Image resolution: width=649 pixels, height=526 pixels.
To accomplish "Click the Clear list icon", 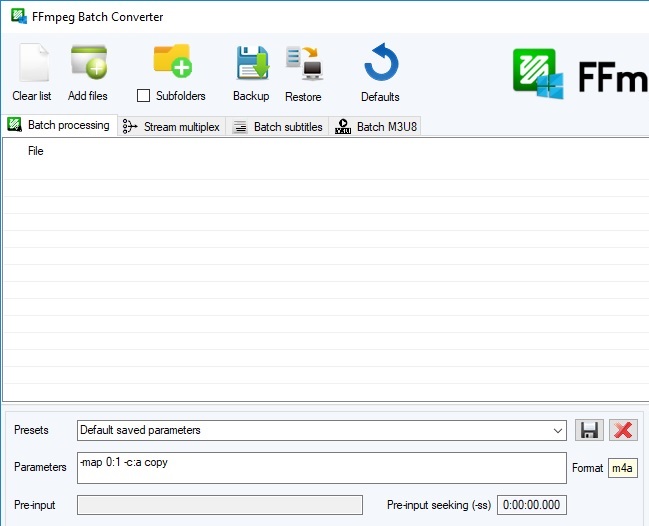I will (34, 62).
